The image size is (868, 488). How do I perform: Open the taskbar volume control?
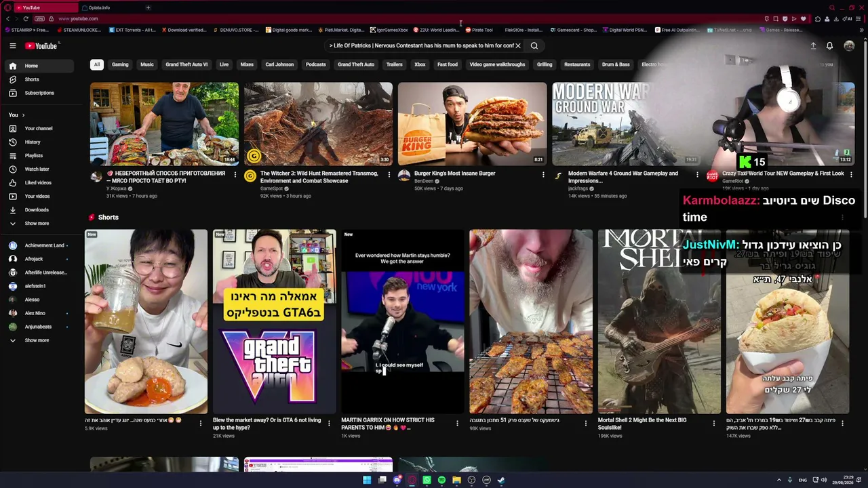pos(824,480)
